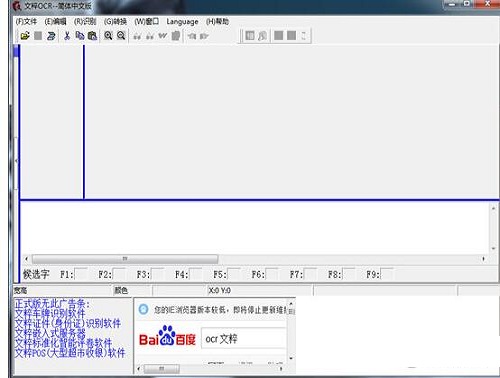Click the Baidu logo in the ad panel
Screen dimensions: 500x378
pyautogui.click(x=167, y=337)
